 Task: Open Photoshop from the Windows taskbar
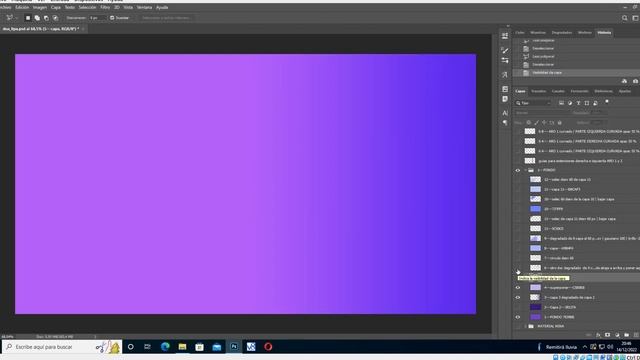[234, 347]
